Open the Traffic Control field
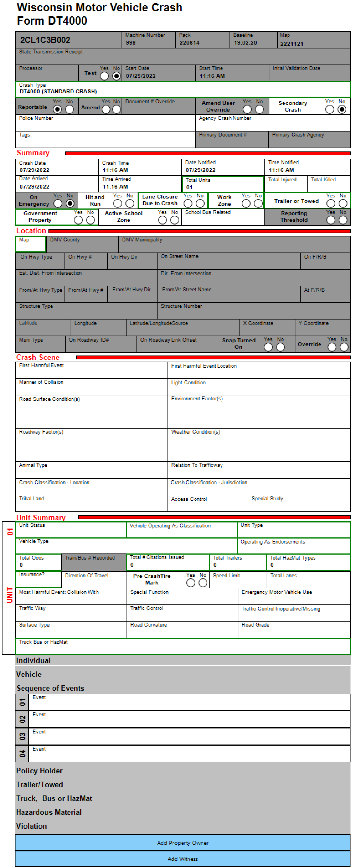This screenshot has width=353, height=868. (182, 613)
